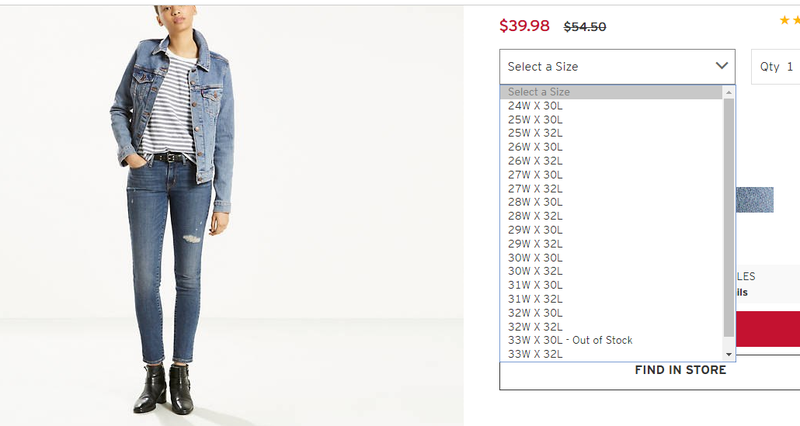Screen dimensions: 800x426
Task: Select size 28W X 30L
Action: tap(535, 202)
